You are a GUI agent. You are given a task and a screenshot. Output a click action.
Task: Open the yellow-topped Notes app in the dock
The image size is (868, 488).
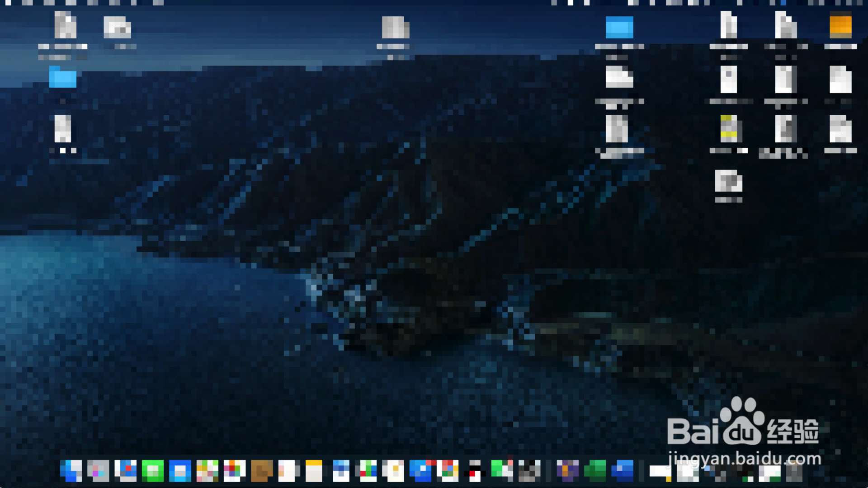[x=314, y=471]
